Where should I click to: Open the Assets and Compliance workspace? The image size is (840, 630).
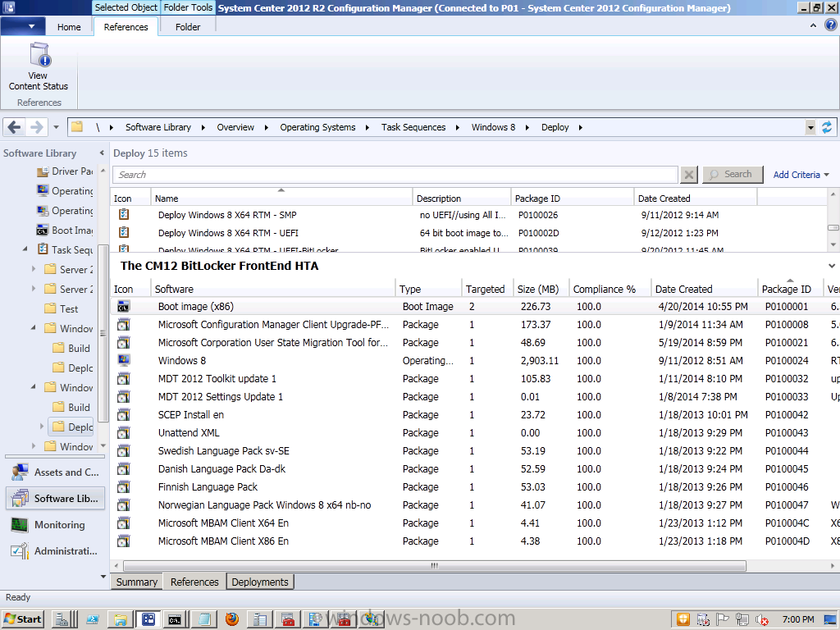(56, 472)
